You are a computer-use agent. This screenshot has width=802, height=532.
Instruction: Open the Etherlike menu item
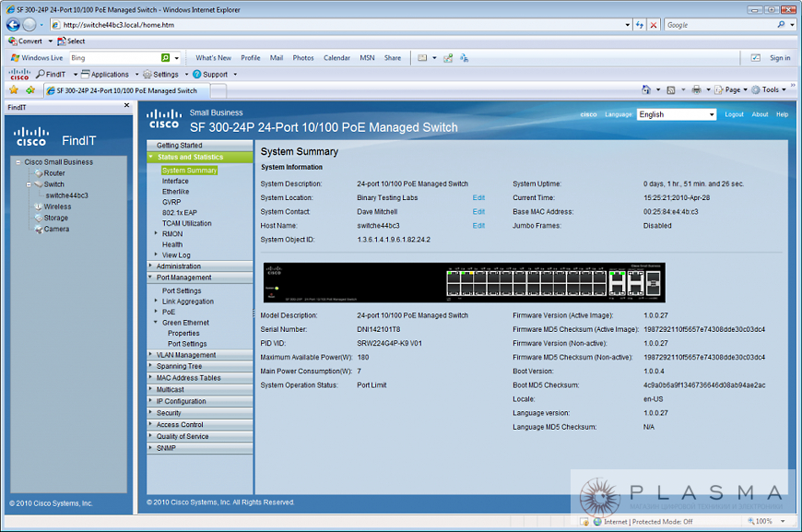point(175,191)
